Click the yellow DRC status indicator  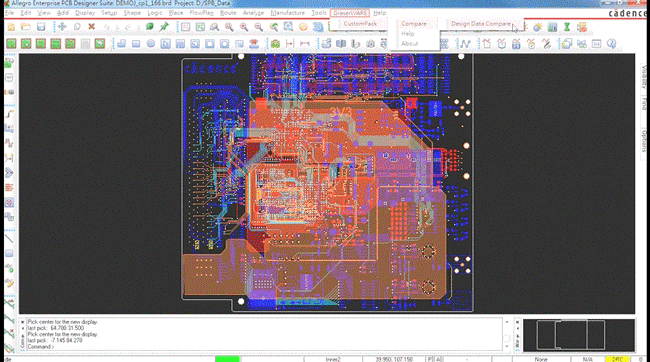pyautogui.click(x=617, y=359)
